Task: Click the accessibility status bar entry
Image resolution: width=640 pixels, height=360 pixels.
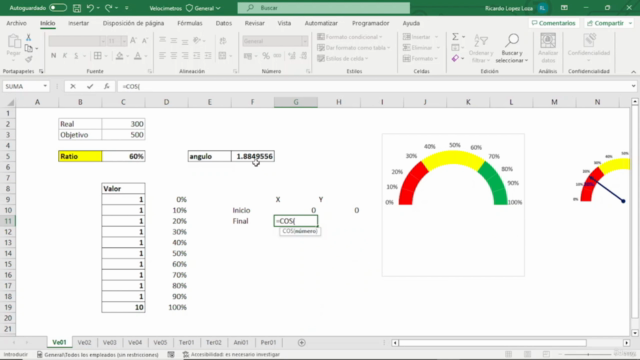Action: [x=231, y=354]
